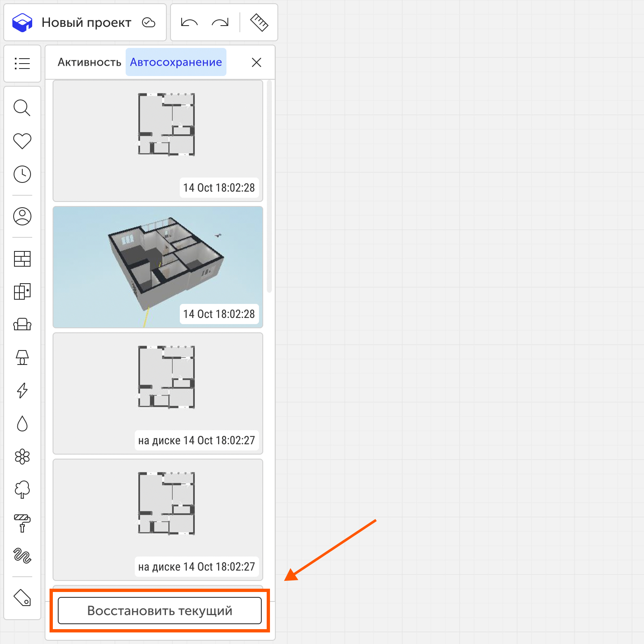Click the redo arrow icon
Viewport: 644px width, 644px height.
[220, 23]
